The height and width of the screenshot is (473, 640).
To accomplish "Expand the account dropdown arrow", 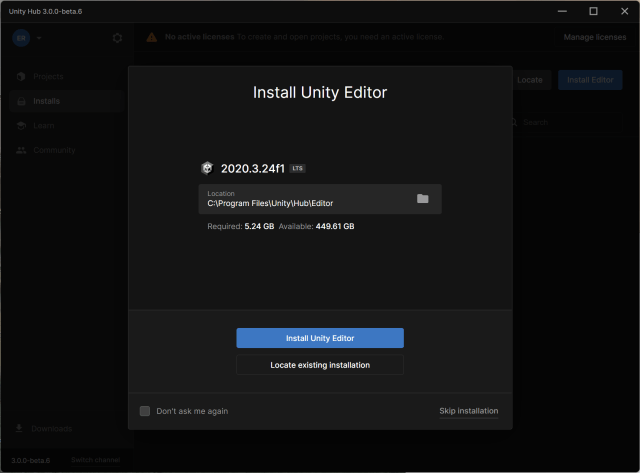I will 39,38.
